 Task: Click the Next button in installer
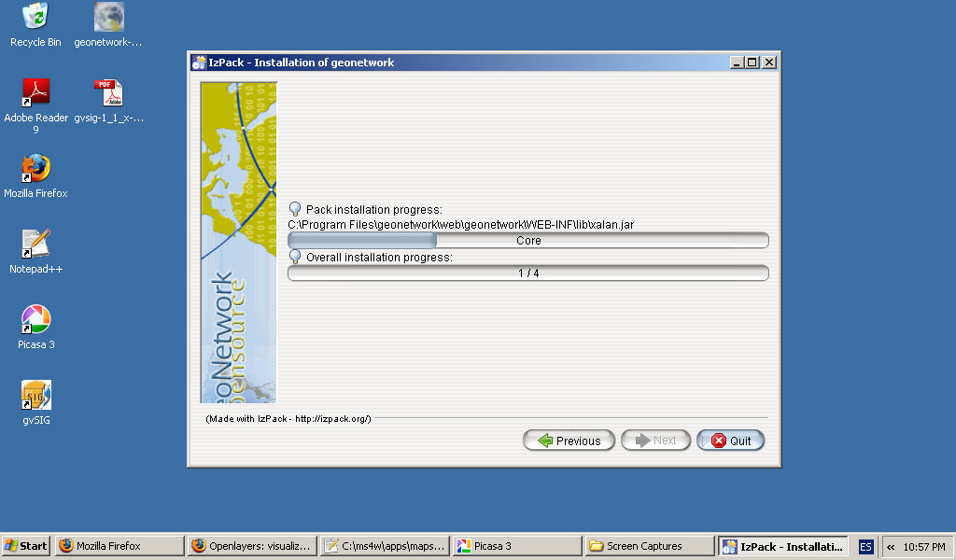(655, 441)
